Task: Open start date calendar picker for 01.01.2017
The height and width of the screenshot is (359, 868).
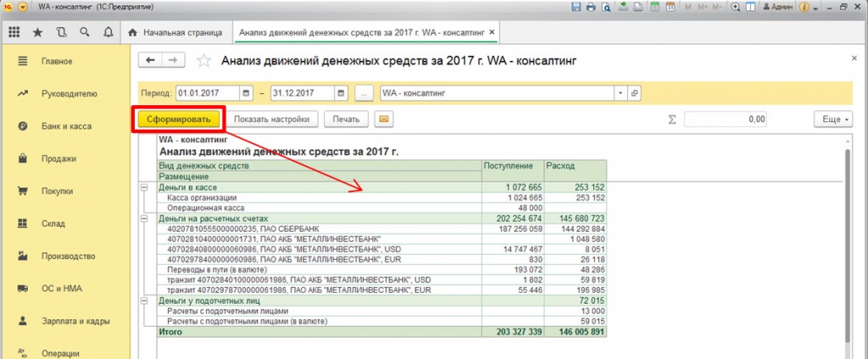Action: [246, 93]
